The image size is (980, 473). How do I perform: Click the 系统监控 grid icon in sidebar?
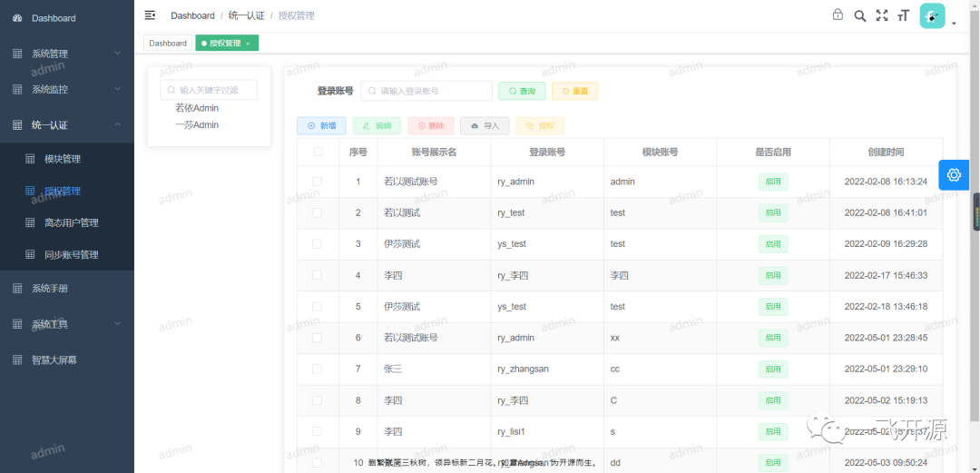(x=17, y=90)
